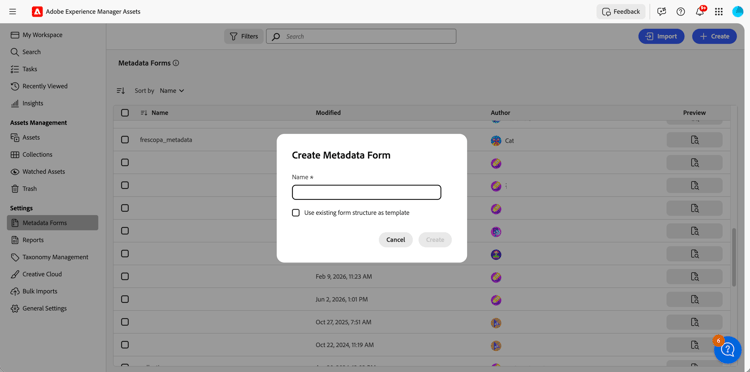Open preview for Jun 2, 2026 row
Image resolution: width=750 pixels, height=372 pixels.
(x=694, y=299)
